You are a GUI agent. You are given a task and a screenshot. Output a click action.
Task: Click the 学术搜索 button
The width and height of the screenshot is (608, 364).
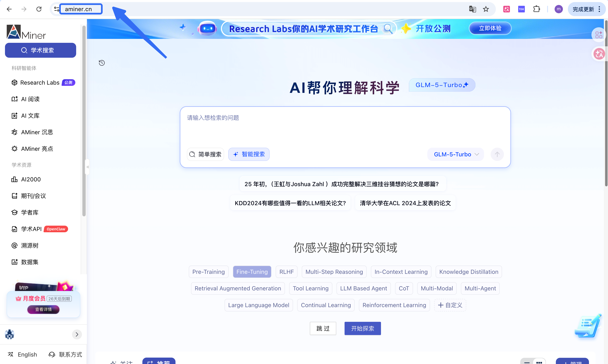tap(41, 50)
